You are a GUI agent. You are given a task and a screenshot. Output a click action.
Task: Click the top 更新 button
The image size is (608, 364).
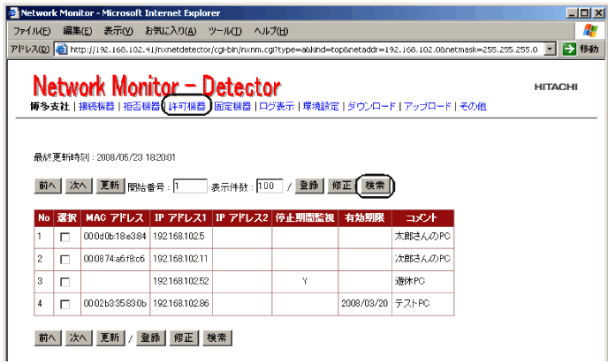[x=110, y=186]
